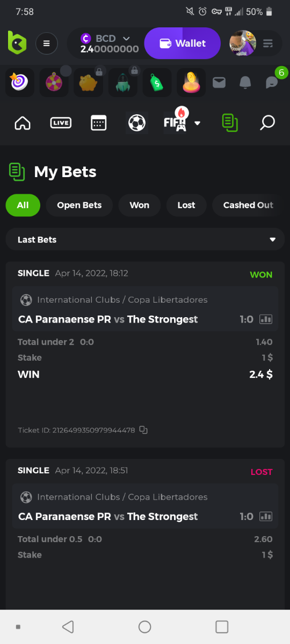Expand the FIFA esports dropdown arrow
Viewport: 290px width, 644px height.
[197, 123]
